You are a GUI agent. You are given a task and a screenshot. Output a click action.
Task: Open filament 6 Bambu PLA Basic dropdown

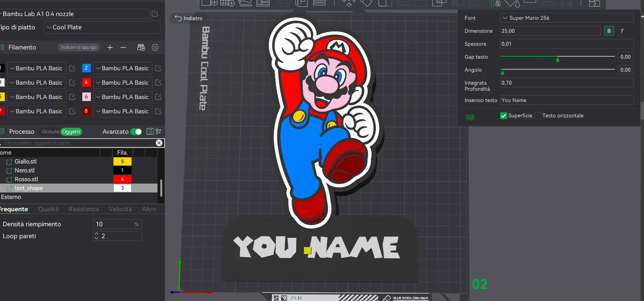[x=123, y=97]
